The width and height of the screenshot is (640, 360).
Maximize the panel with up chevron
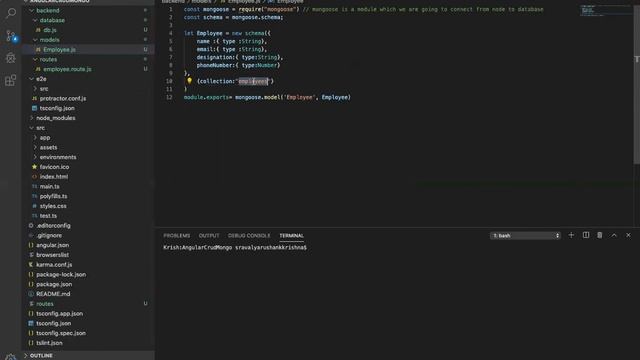pos(614,235)
